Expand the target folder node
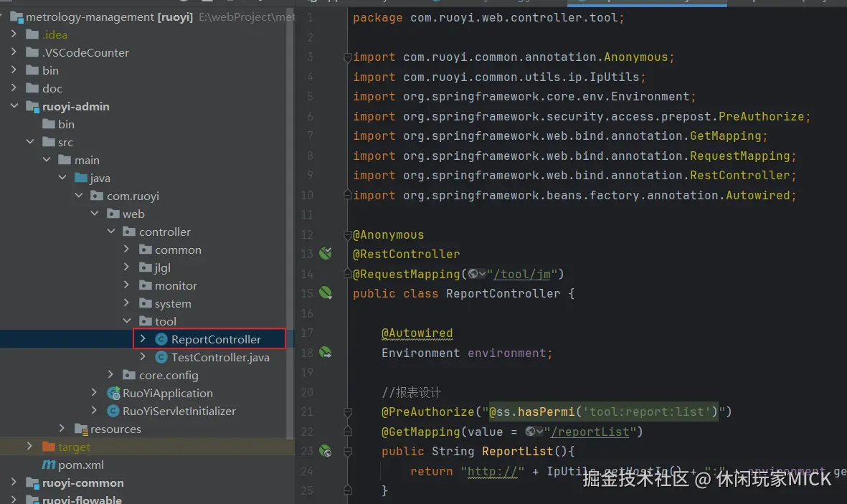 click(29, 446)
